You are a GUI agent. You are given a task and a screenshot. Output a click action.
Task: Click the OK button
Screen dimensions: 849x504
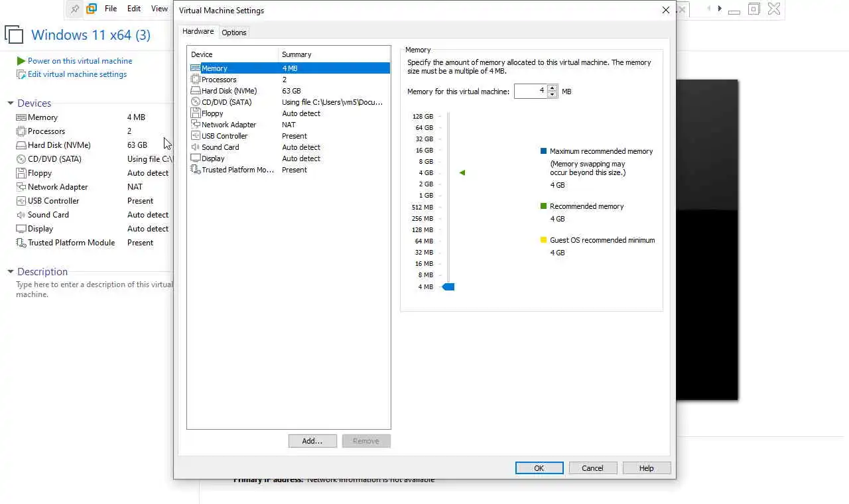[x=539, y=468]
